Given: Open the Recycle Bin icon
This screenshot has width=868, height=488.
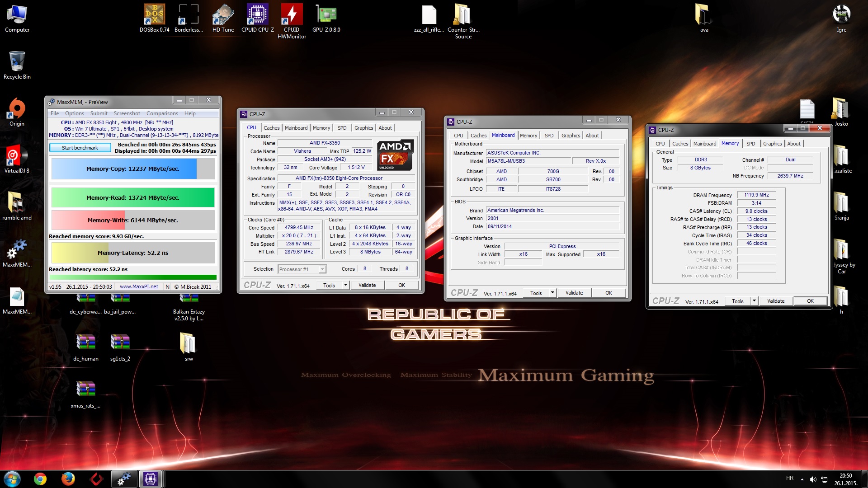Looking at the screenshot, I should click(17, 66).
